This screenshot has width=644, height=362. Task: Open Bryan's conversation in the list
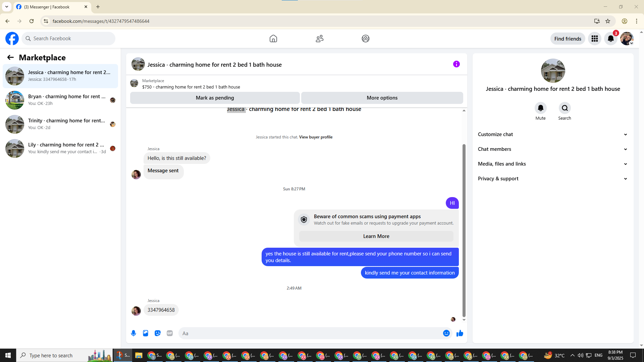[x=60, y=100]
